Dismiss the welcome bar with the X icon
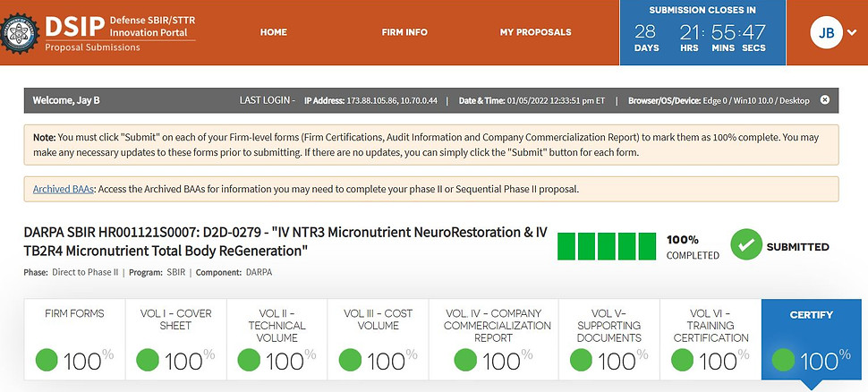The width and height of the screenshot is (868, 392). pos(825,100)
